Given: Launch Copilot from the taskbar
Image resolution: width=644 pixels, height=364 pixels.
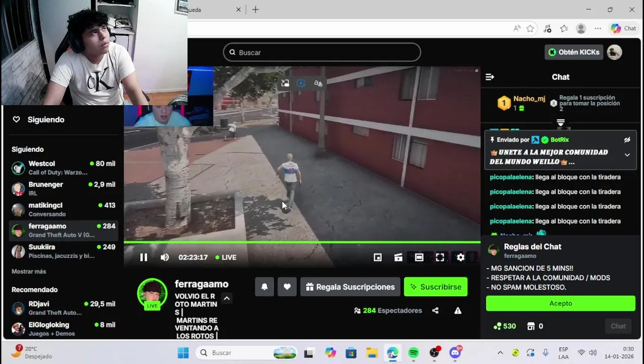Looking at the screenshot, I should pyautogui.click(x=330, y=353).
